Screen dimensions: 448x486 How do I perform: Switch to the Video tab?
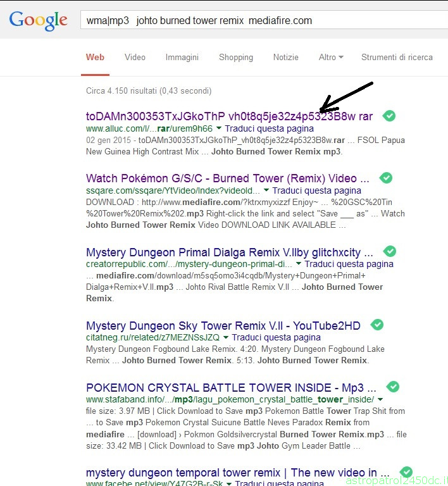pos(135,58)
